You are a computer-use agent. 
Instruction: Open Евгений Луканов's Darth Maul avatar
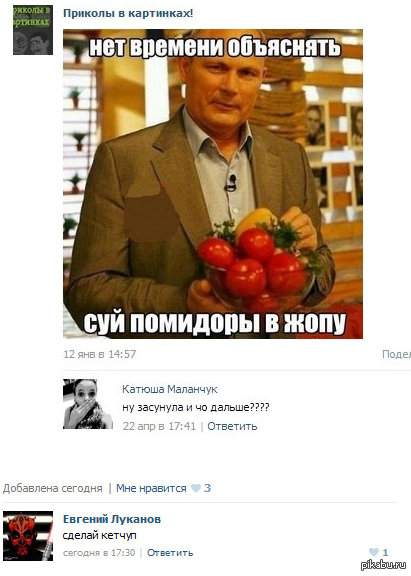click(28, 536)
